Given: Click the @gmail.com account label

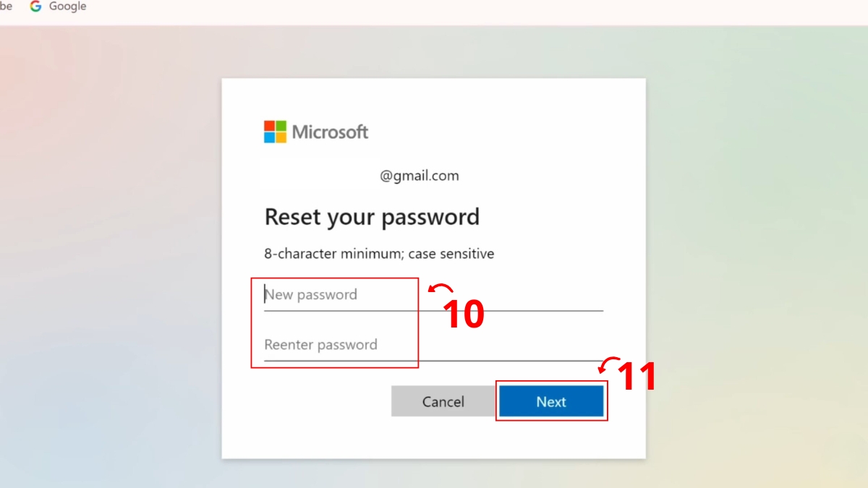Looking at the screenshot, I should click(x=418, y=175).
